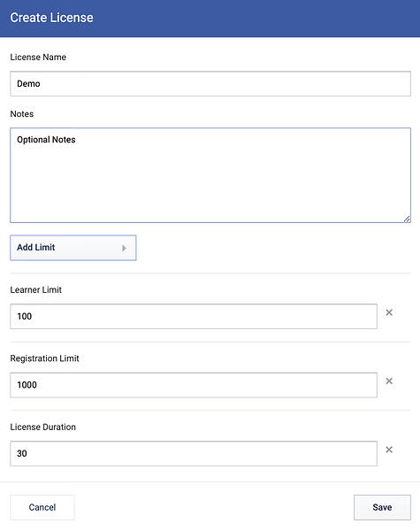Remove the Learner Limit with its X icon

click(x=389, y=312)
